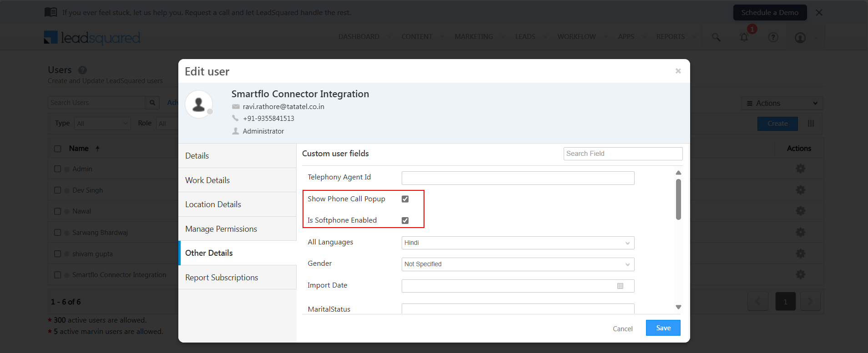Open the notifications bell icon
Screen dimensions: 868x353
pyautogui.click(x=744, y=37)
